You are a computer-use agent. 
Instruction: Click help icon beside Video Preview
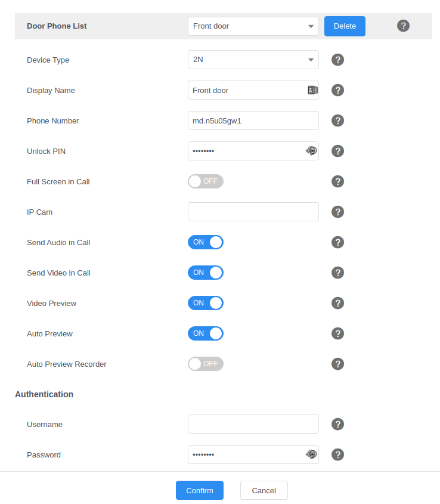(x=337, y=303)
